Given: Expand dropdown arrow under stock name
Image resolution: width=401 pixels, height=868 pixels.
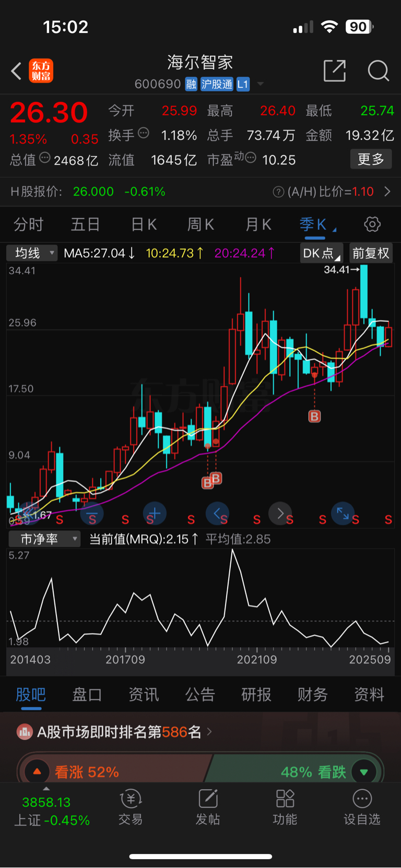Looking at the screenshot, I should [261, 84].
